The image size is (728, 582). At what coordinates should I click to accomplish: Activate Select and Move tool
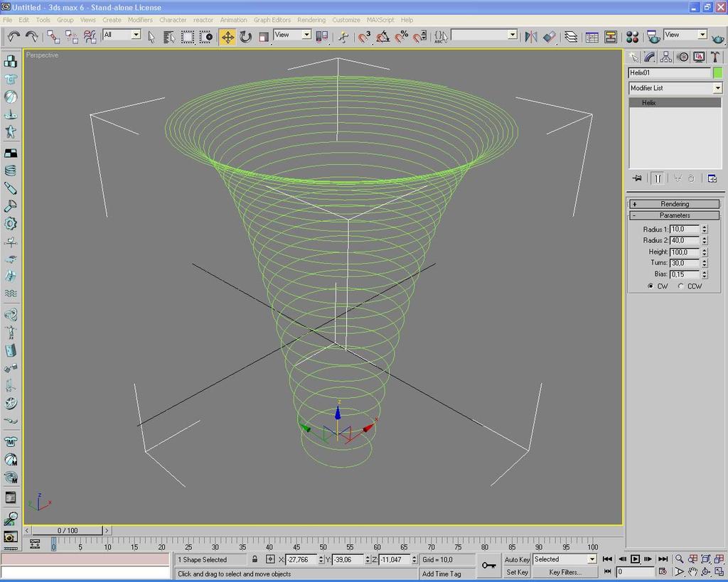pyautogui.click(x=228, y=37)
